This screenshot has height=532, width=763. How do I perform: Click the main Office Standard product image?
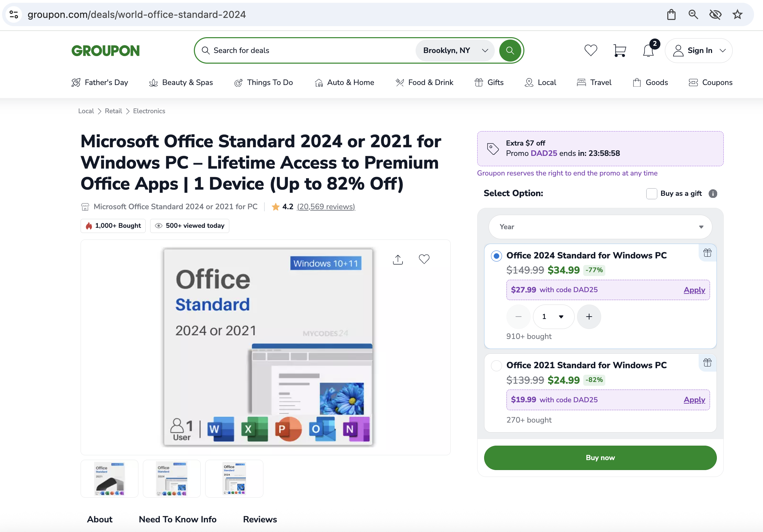pyautogui.click(x=268, y=347)
